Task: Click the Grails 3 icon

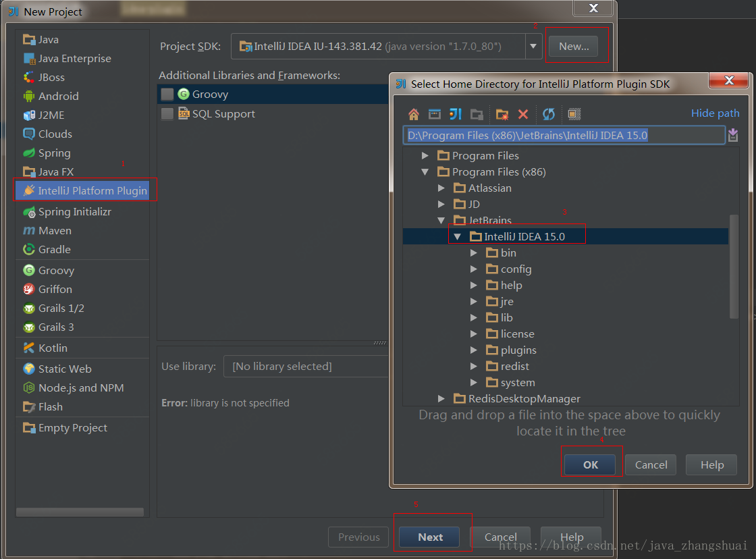Action: 29,327
